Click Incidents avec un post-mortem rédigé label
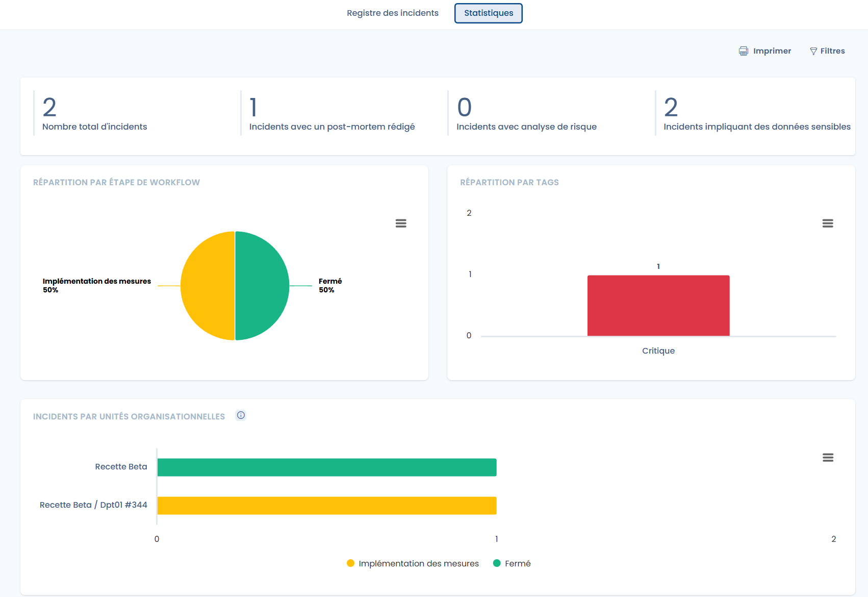The image size is (868, 597). coord(332,127)
